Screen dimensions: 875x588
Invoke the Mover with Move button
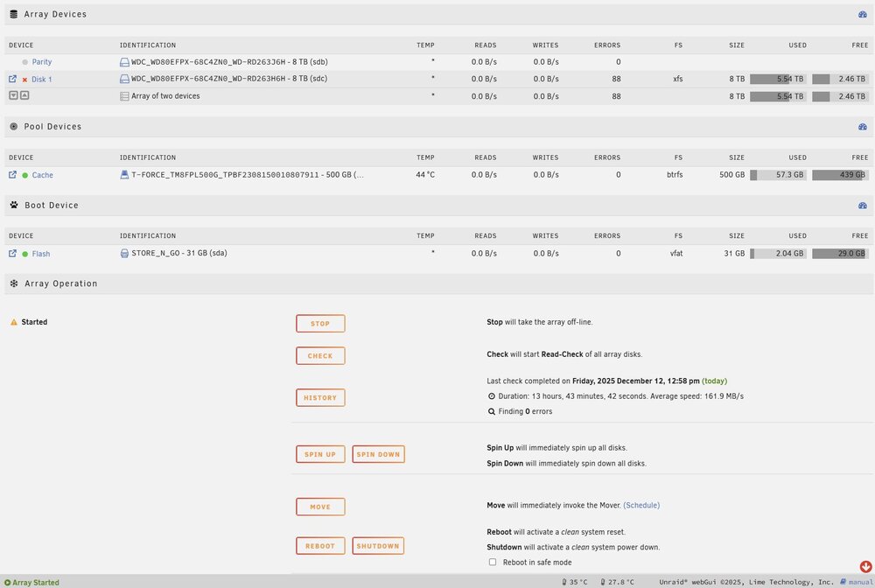(320, 507)
